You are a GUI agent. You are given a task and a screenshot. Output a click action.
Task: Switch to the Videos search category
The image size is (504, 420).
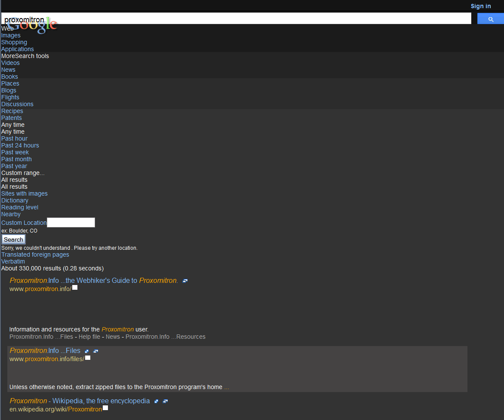pos(10,63)
